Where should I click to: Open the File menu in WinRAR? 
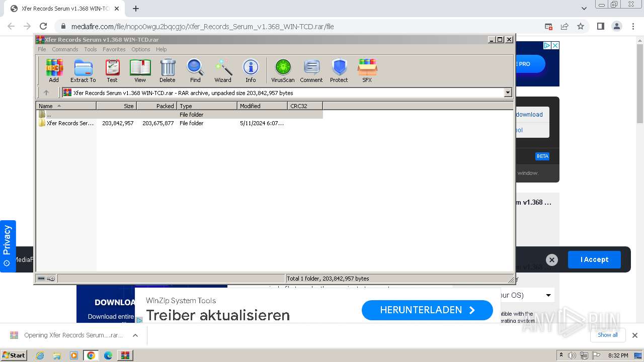42,49
